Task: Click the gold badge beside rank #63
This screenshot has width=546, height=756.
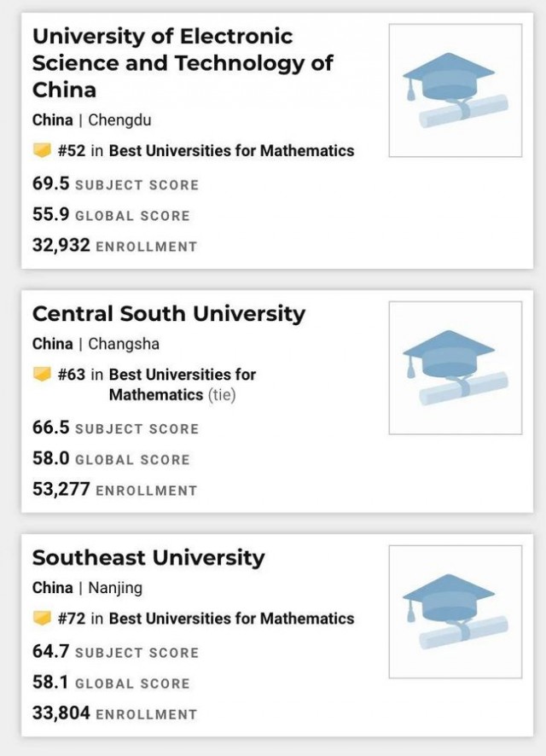Action: (42, 374)
